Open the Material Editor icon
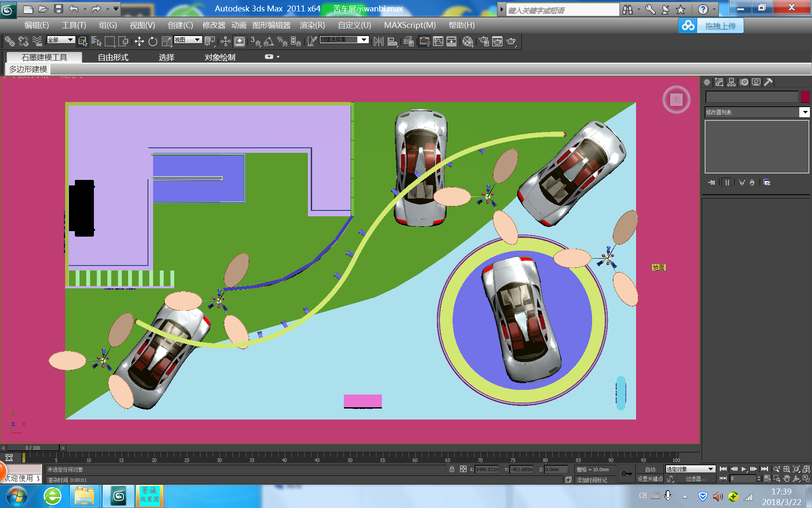 pyautogui.click(x=467, y=41)
